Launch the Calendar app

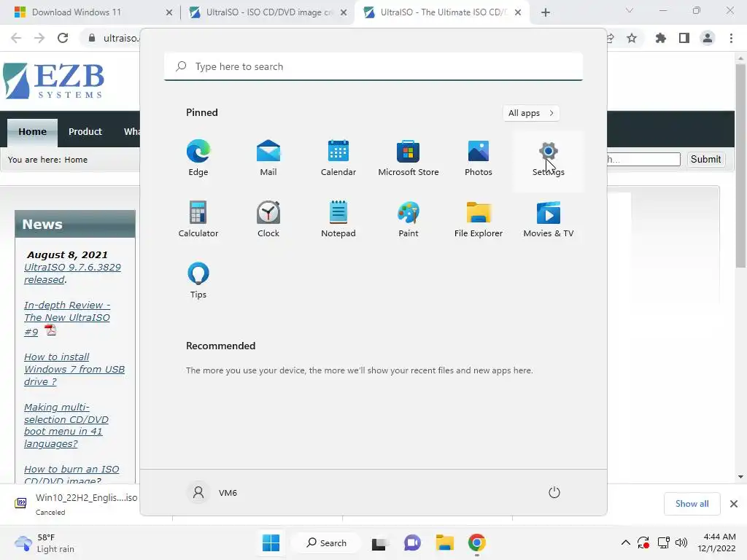[338, 158]
